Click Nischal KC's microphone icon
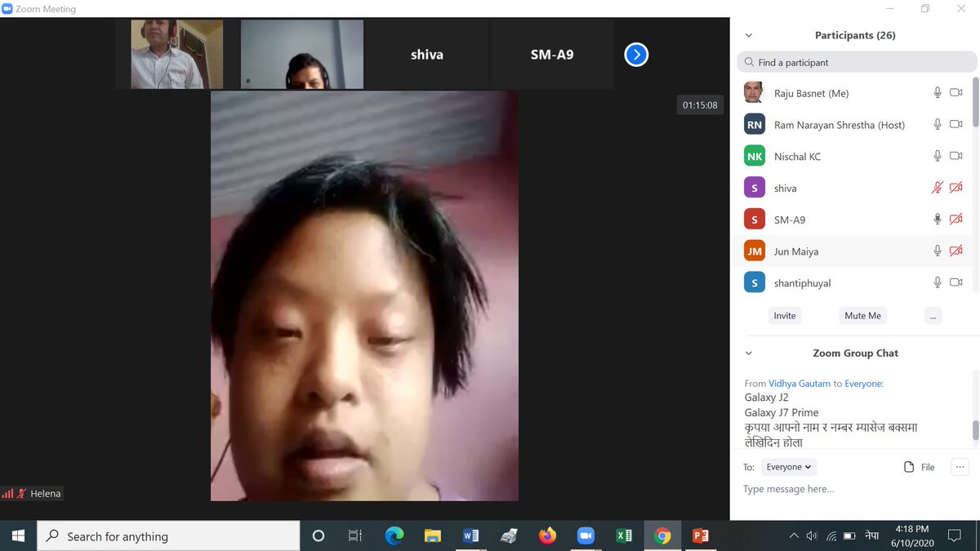 tap(938, 156)
